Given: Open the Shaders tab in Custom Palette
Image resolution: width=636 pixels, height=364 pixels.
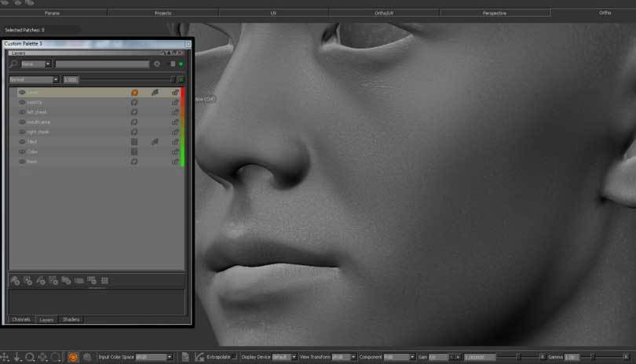Looking at the screenshot, I should (x=71, y=319).
